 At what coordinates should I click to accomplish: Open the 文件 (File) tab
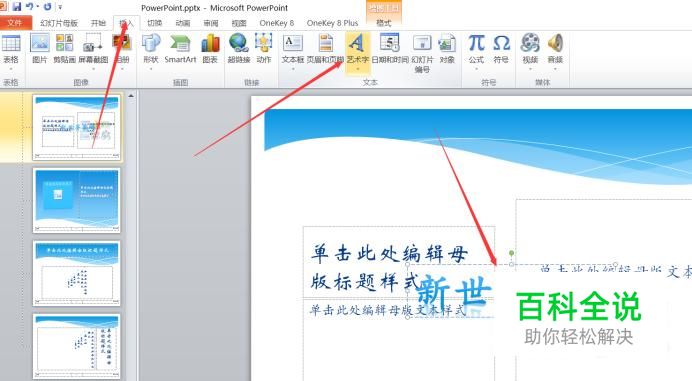coord(16,23)
